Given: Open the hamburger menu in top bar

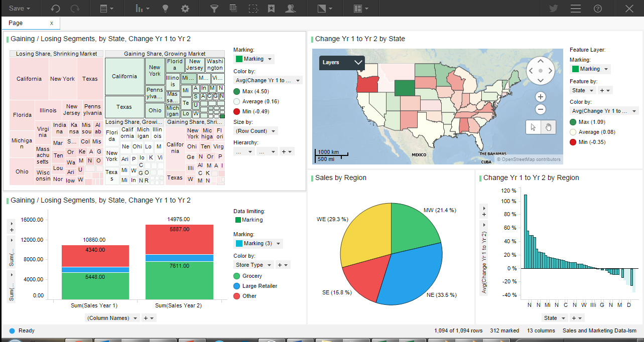Looking at the screenshot, I should (x=576, y=9).
